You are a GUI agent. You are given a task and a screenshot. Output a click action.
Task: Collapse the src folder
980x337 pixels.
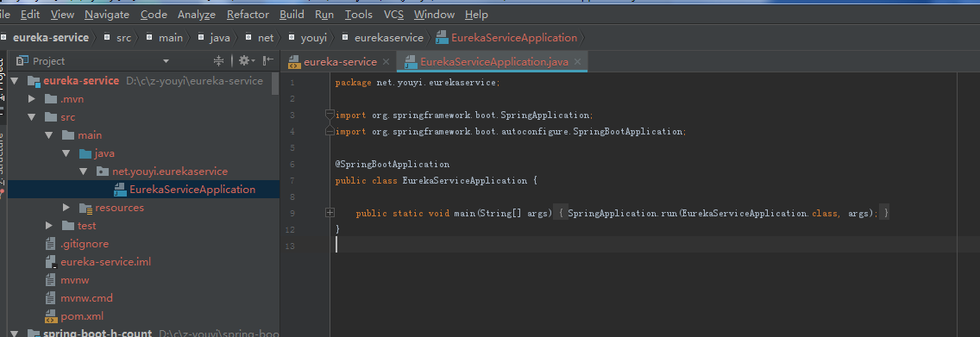pos(32,117)
